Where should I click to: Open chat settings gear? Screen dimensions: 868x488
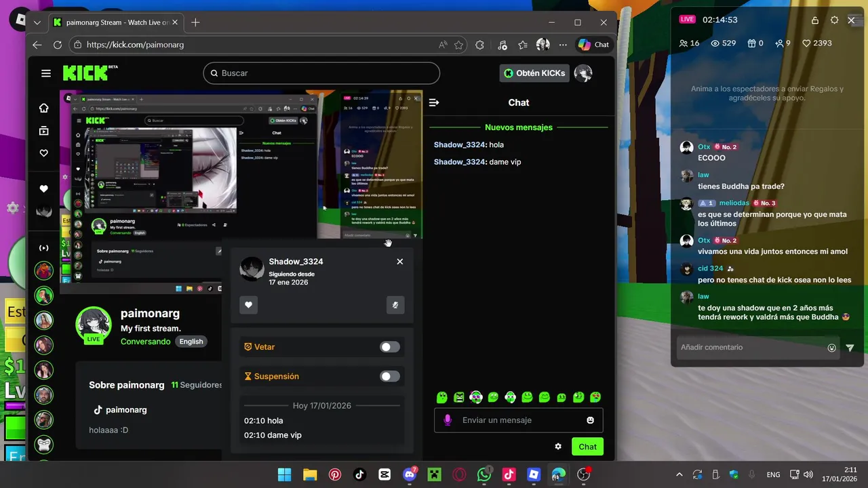point(558,447)
